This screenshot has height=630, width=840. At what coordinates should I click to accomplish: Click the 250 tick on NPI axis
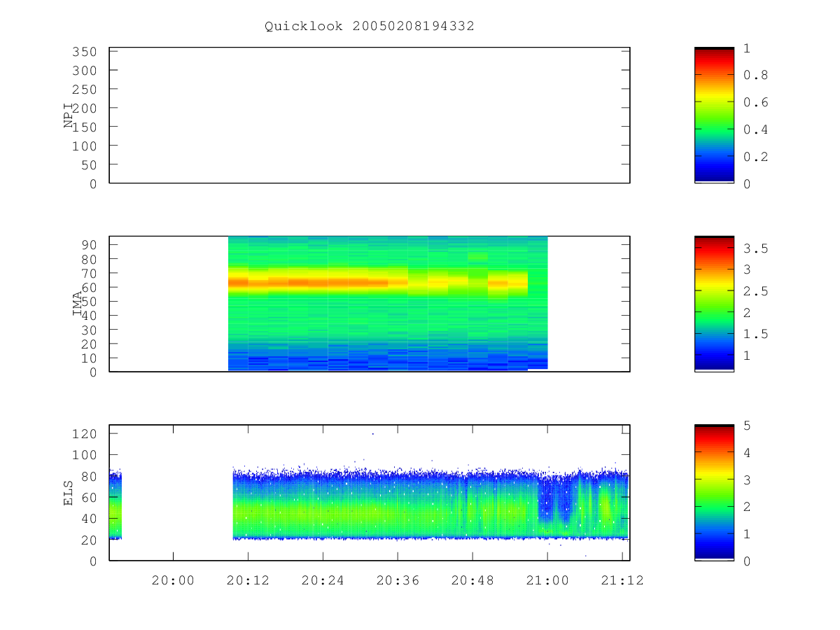point(85,90)
